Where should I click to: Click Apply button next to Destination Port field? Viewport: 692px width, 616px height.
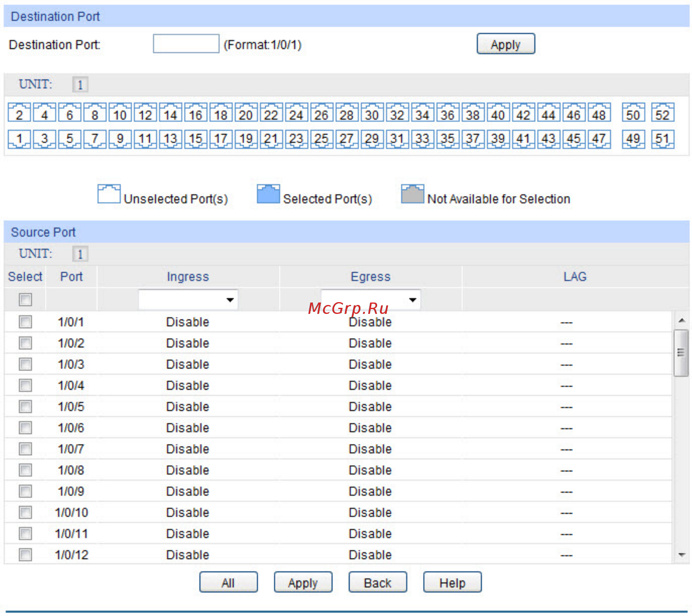click(x=506, y=44)
